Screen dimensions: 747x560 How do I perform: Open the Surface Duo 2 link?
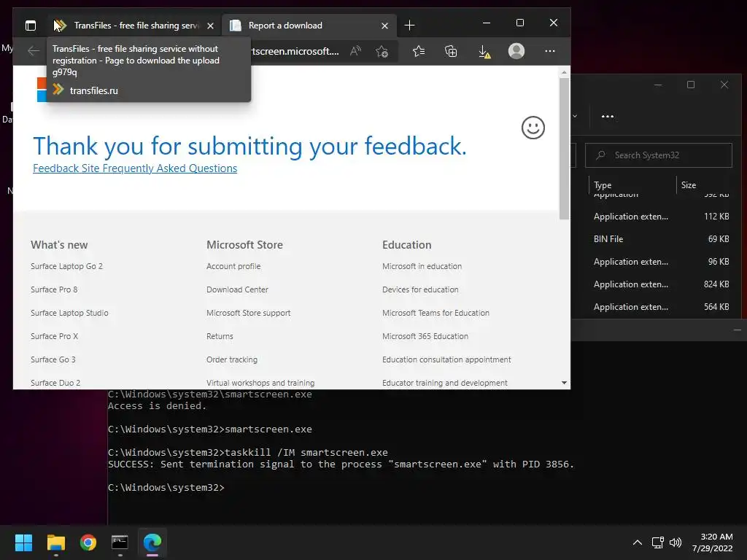(x=55, y=383)
